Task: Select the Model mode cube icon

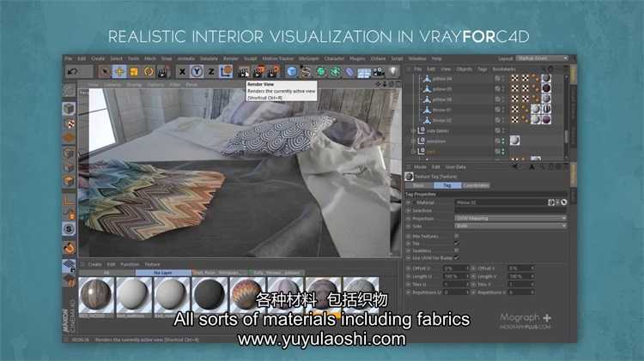Action: tap(69, 109)
